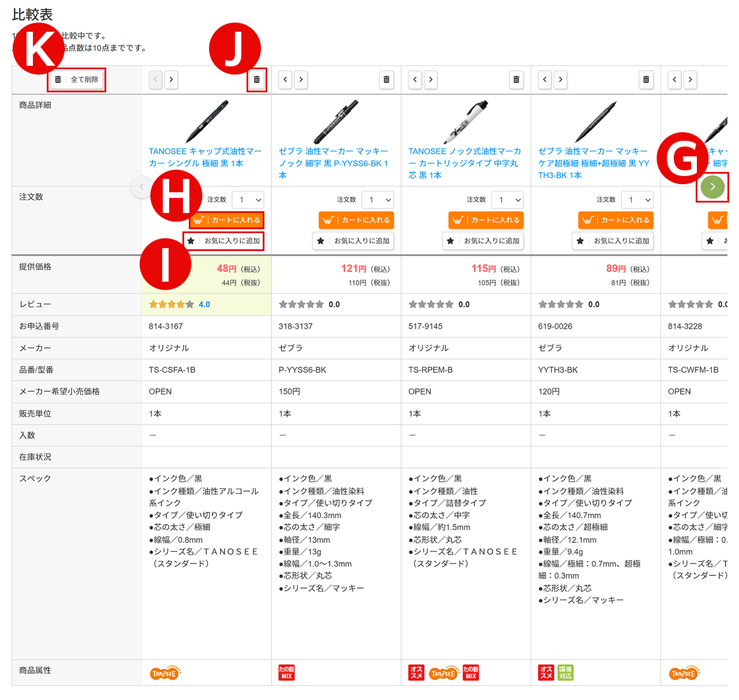Click the green arrow in the rightmost column
739x700 pixels.
pyautogui.click(x=713, y=186)
